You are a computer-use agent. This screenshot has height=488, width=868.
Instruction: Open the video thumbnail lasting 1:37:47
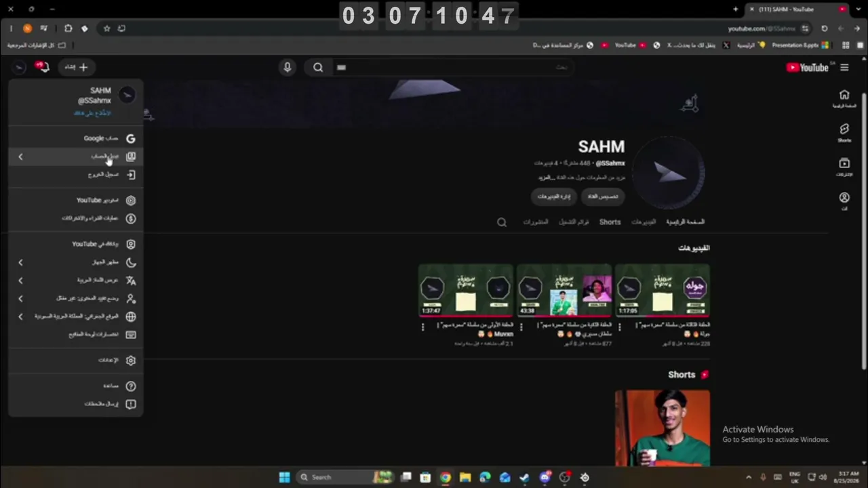[x=466, y=290]
